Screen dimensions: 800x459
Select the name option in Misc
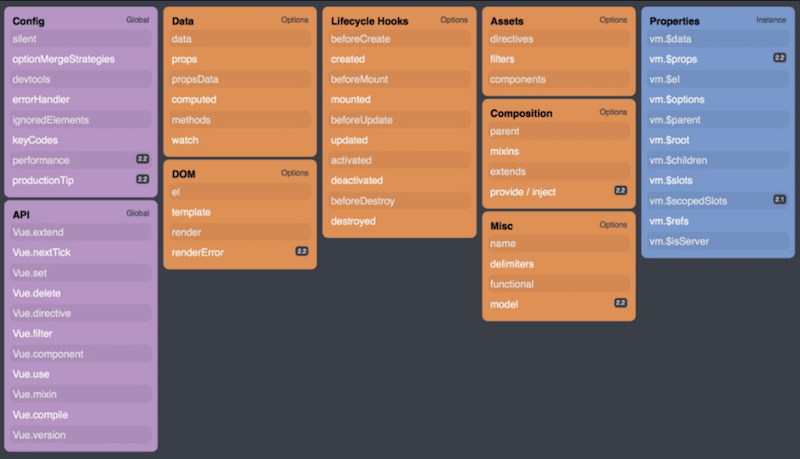(x=559, y=243)
